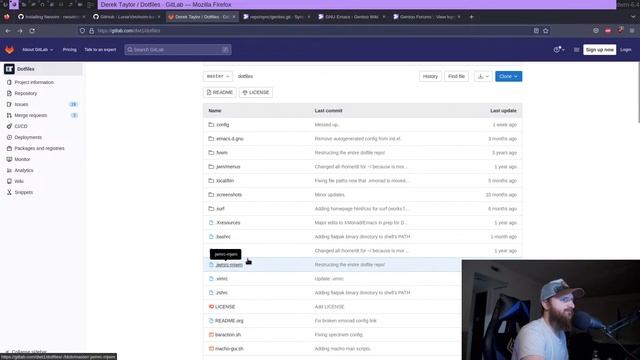Click the Dotfiles project avatar

click(x=9, y=69)
